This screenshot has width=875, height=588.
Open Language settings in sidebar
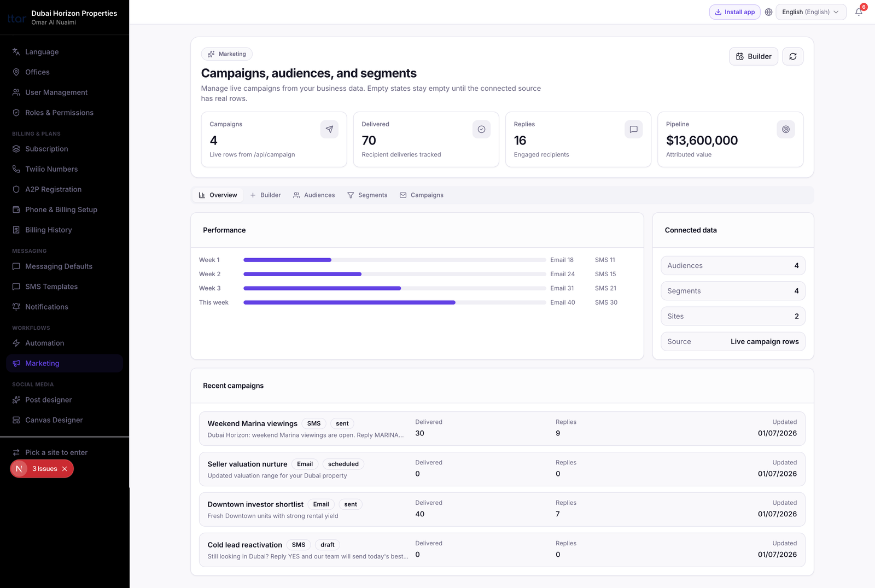(65, 52)
